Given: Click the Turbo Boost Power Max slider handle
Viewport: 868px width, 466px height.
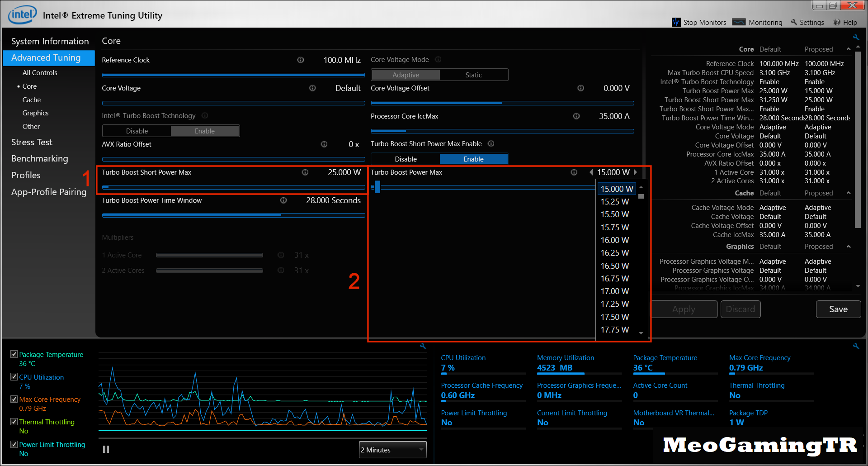Looking at the screenshot, I should coord(377,186).
